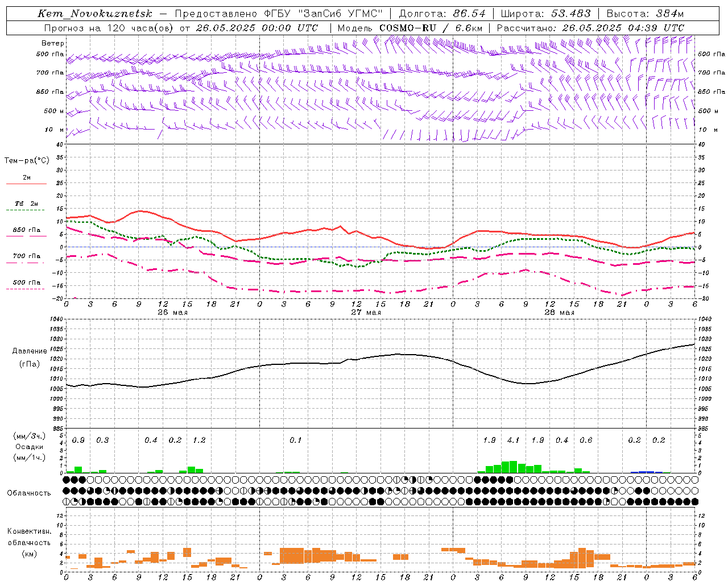Screen dimensions: 728x582
Task: Click the 'Облачность' cloud cover label
Action: pos(29,493)
